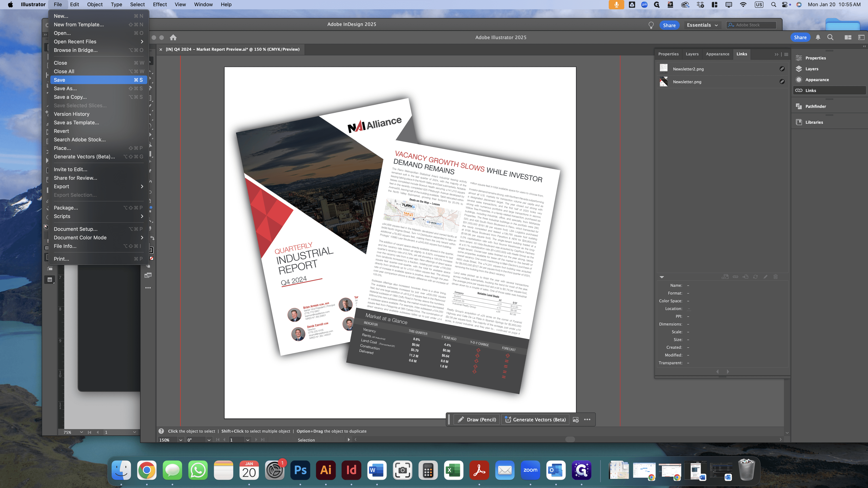This screenshot has width=868, height=488.
Task: Open the notifications bell icon
Action: click(818, 37)
